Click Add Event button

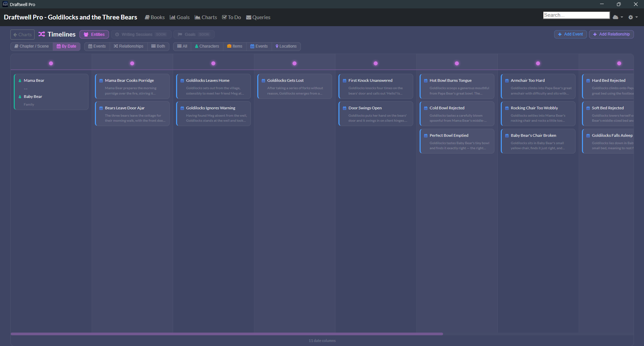[x=570, y=34]
